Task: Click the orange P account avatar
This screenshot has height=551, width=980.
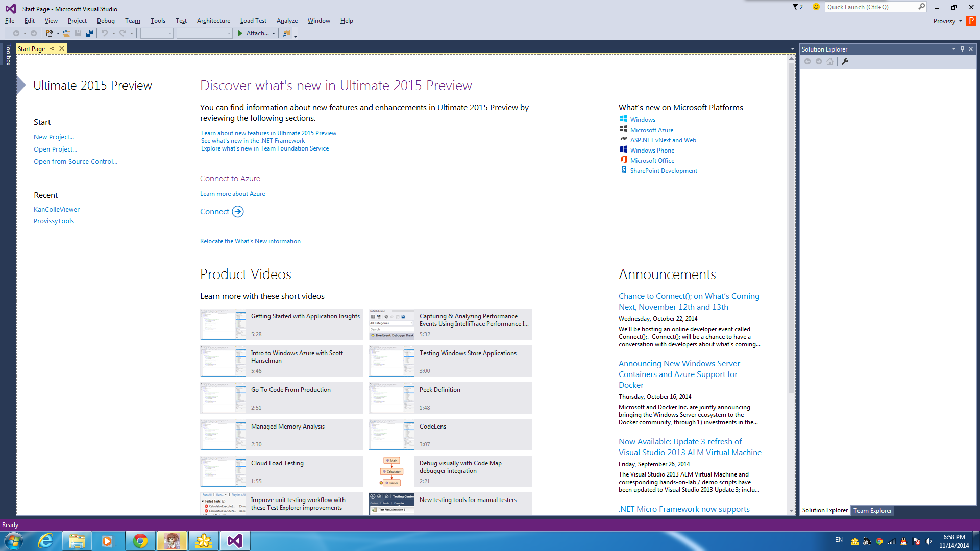Action: [x=971, y=21]
